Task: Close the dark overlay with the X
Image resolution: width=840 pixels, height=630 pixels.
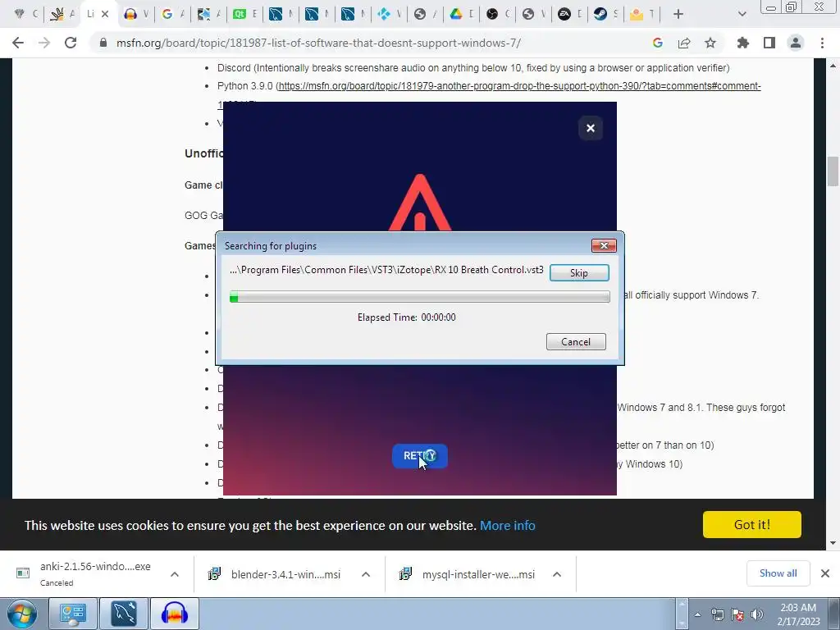Action: point(591,128)
